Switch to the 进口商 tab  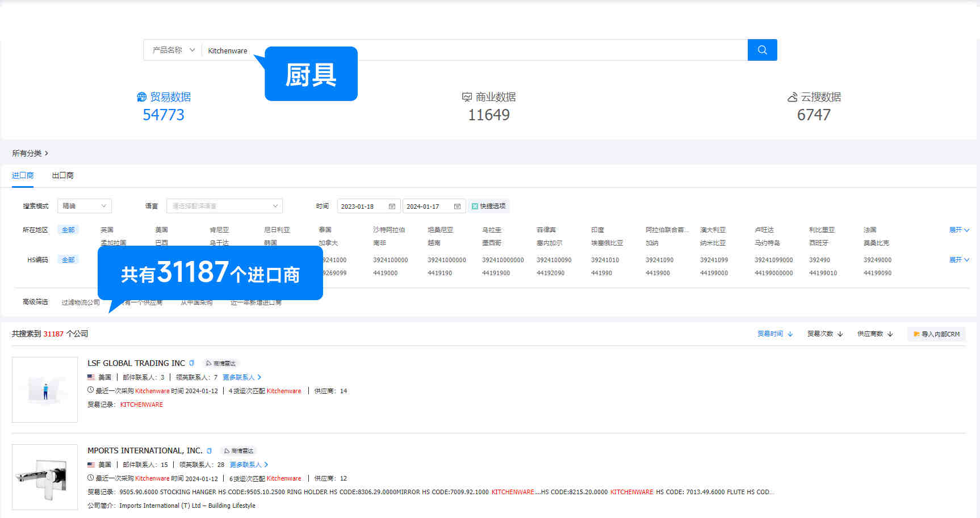[x=23, y=175]
